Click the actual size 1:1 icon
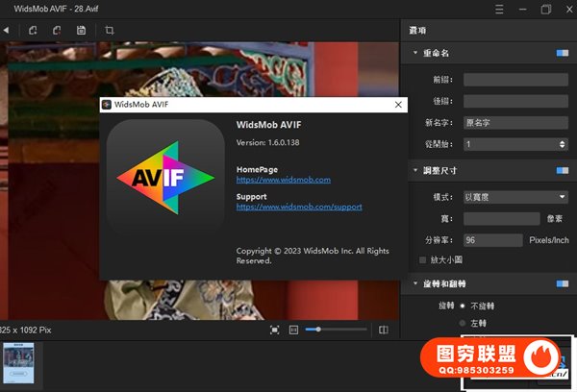This screenshot has height=392, width=577. pyautogui.click(x=293, y=330)
